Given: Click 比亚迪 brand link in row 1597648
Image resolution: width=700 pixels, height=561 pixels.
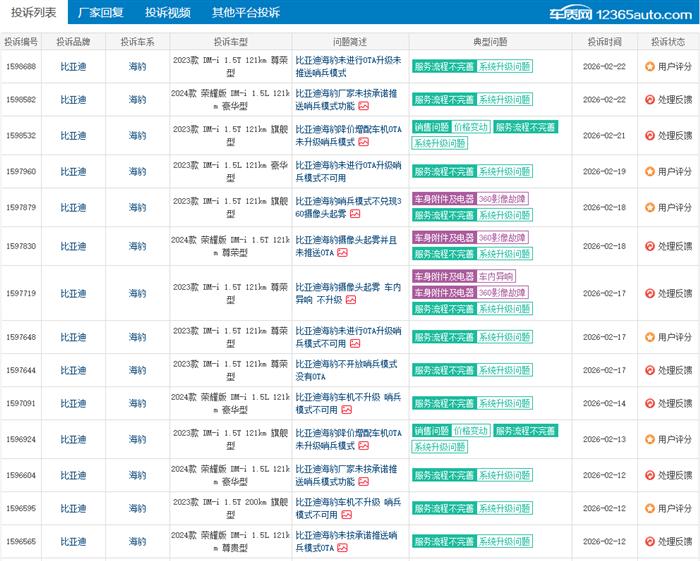Looking at the screenshot, I should [74, 337].
